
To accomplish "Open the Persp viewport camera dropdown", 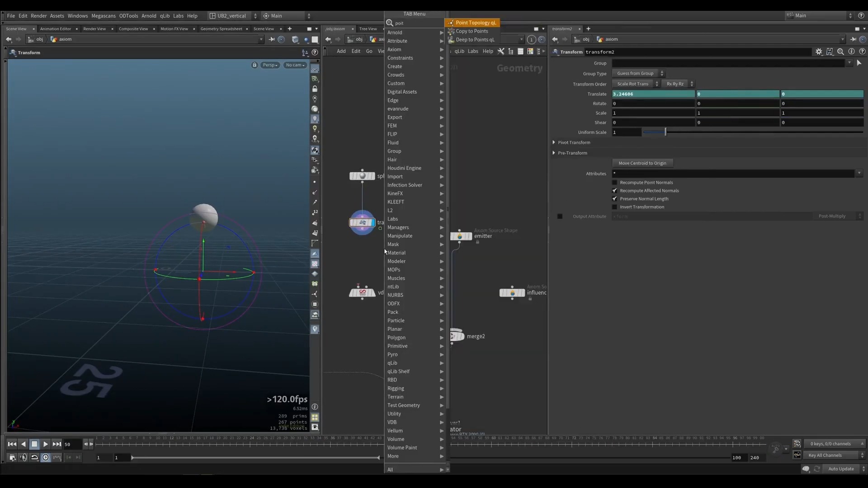I will tap(270, 65).
